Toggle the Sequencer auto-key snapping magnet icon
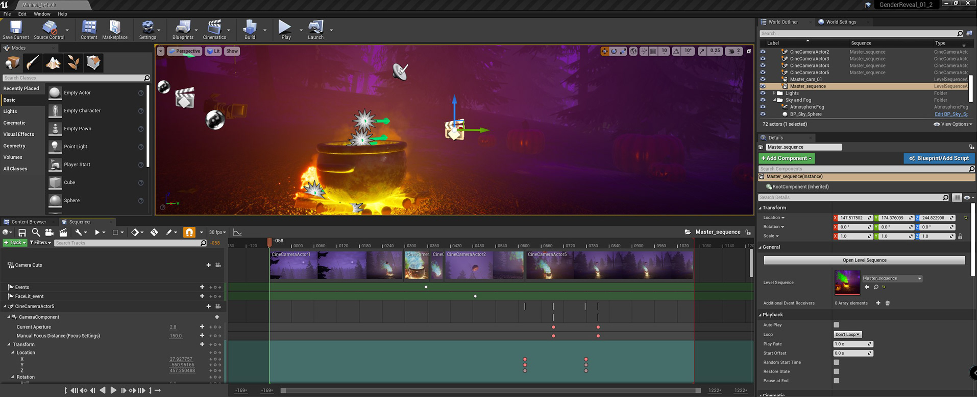The image size is (980, 397). coord(189,232)
